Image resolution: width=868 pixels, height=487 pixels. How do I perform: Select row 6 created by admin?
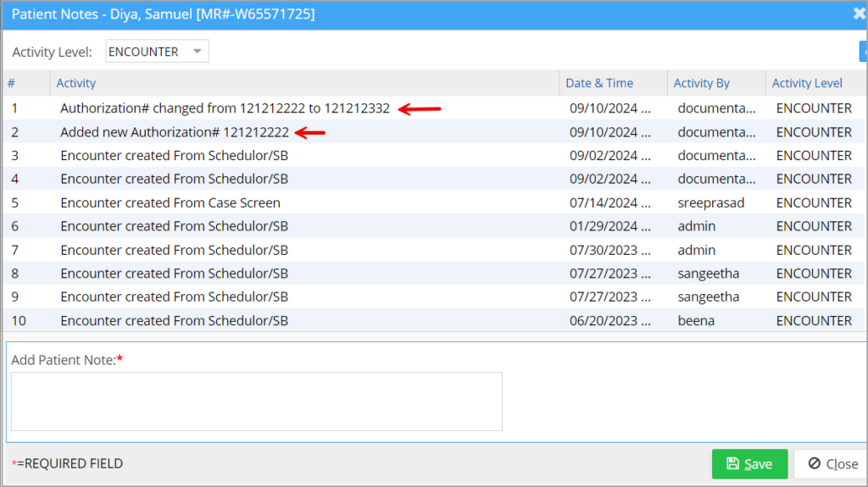point(174,226)
